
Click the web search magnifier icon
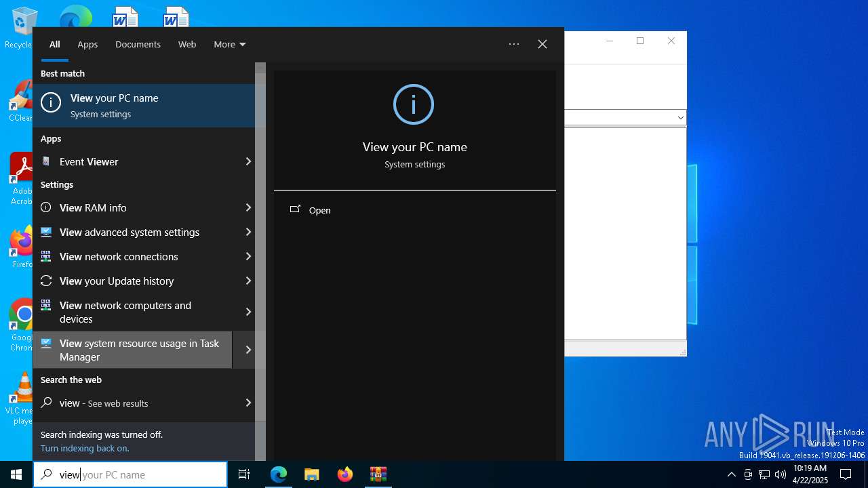[46, 403]
